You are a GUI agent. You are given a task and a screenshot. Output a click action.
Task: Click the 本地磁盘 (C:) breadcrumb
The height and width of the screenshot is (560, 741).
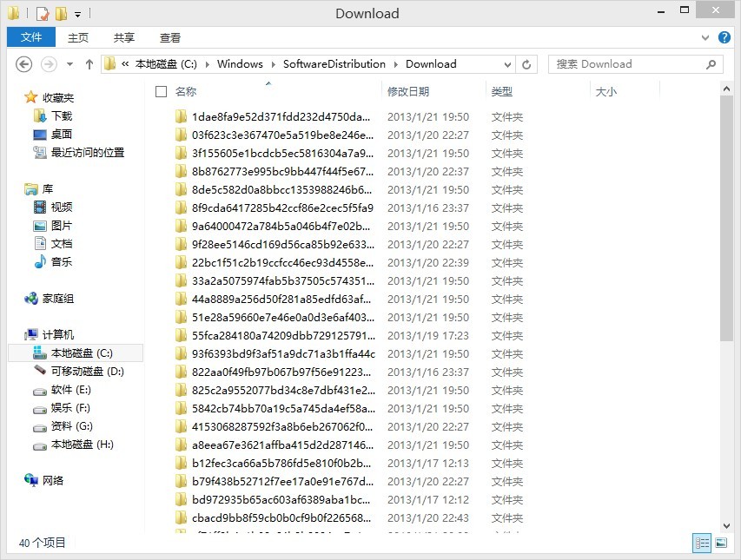(x=166, y=64)
